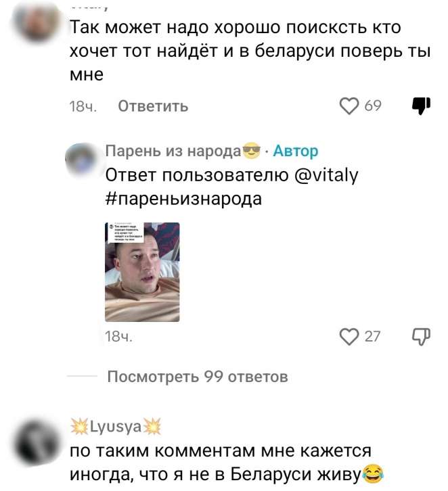The width and height of the screenshot is (448, 491).
Task: Open the Парень из народа profile name
Action: [183, 151]
